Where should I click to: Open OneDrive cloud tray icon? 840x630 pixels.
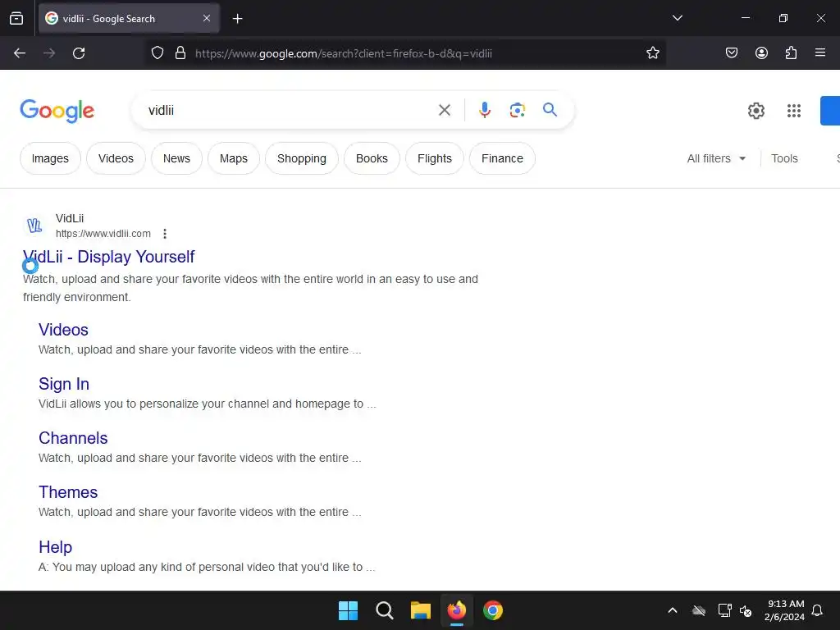(699, 610)
